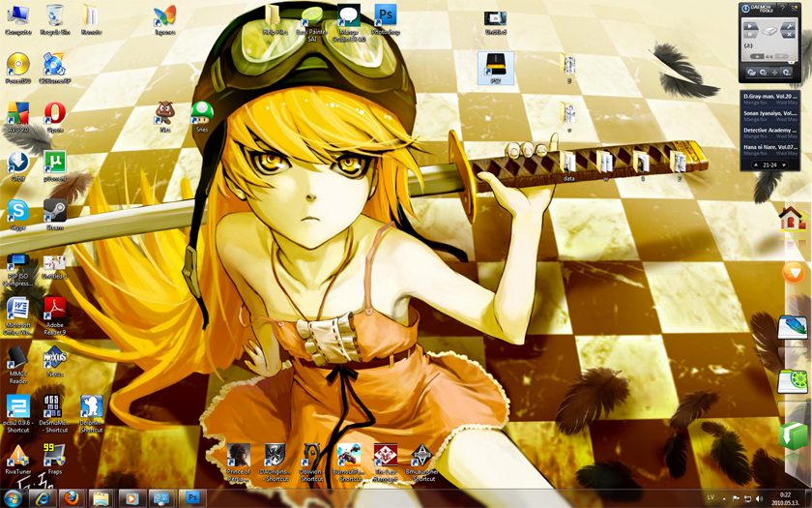This screenshot has width=812, height=508.
Task: Select the Prince of Persia game shortcut
Action: (239, 463)
